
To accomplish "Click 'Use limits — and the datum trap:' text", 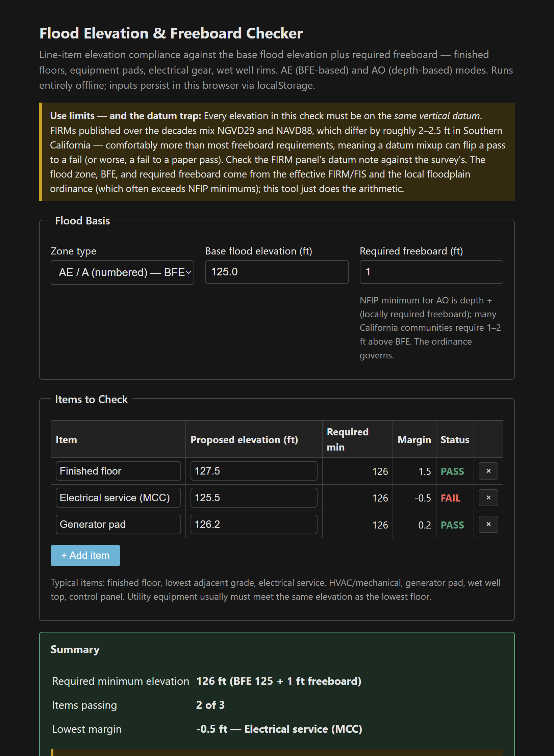I will point(126,116).
